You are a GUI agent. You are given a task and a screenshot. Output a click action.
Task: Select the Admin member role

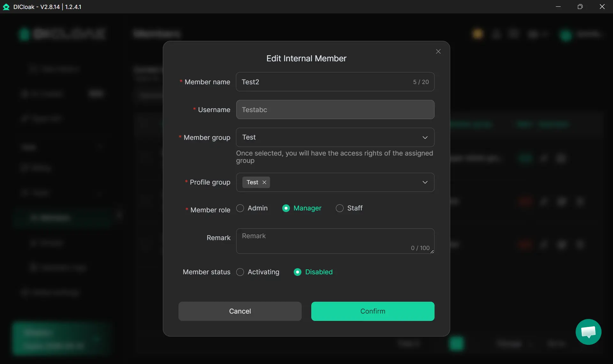coord(240,208)
